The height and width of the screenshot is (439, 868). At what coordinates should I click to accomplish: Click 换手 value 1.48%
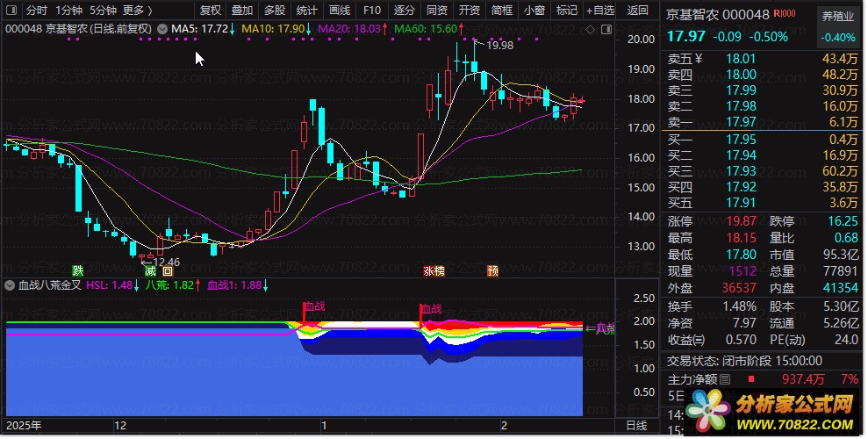739,306
